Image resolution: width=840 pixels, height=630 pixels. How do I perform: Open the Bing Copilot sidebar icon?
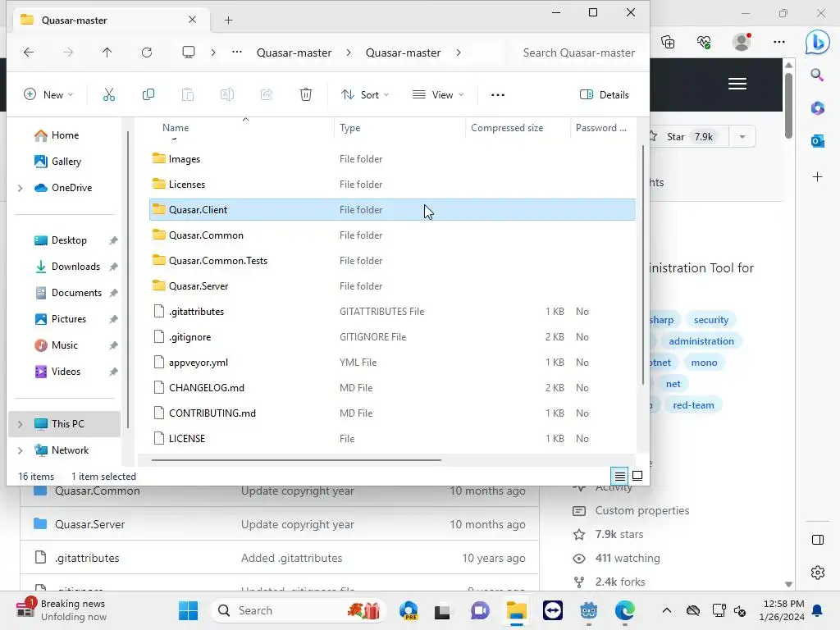pyautogui.click(x=817, y=42)
